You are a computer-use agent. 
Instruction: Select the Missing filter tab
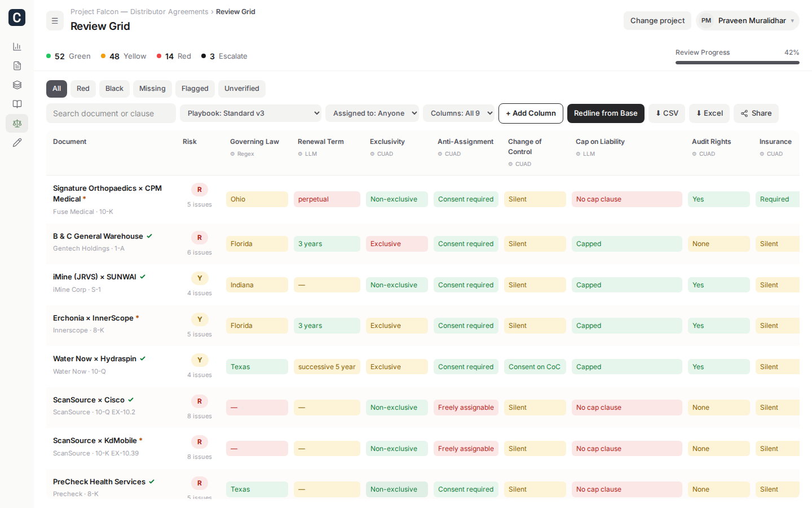[152, 89]
